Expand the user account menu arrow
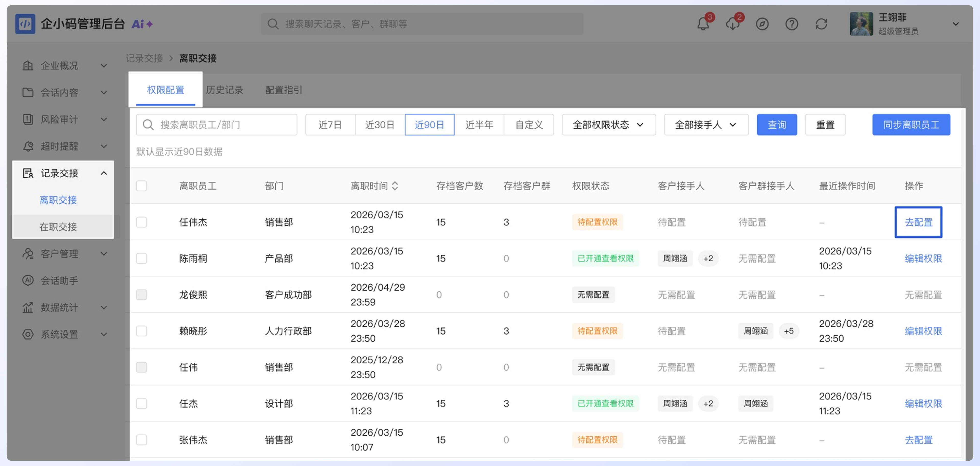Image resolution: width=980 pixels, height=466 pixels. 955,24
